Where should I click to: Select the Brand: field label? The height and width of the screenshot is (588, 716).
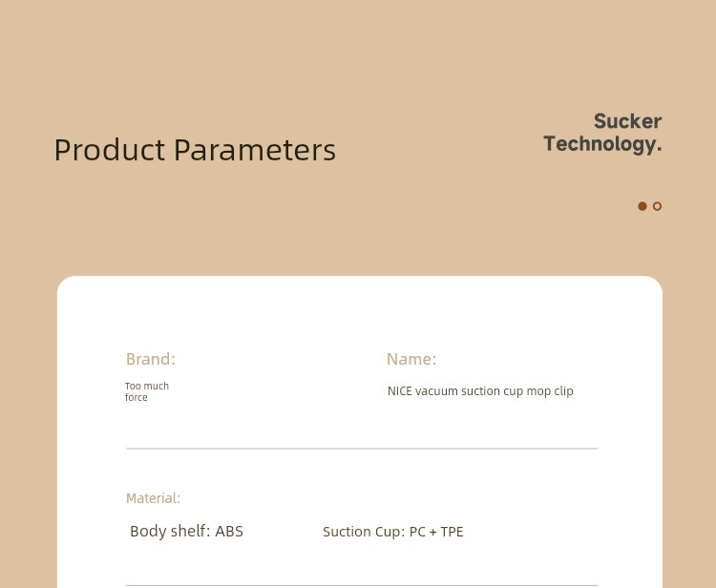151,359
